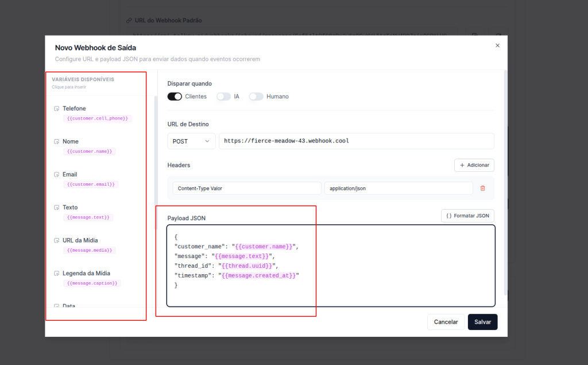Click the icon beside Texto variable
Screen dimensions: 588x365
[x=56, y=208]
